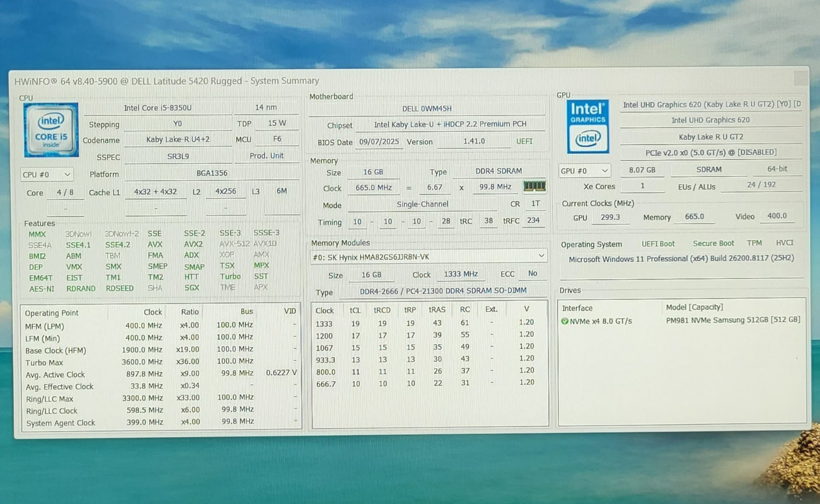Click the tRAS column header
This screenshot has height=504, width=820.
coord(437,310)
